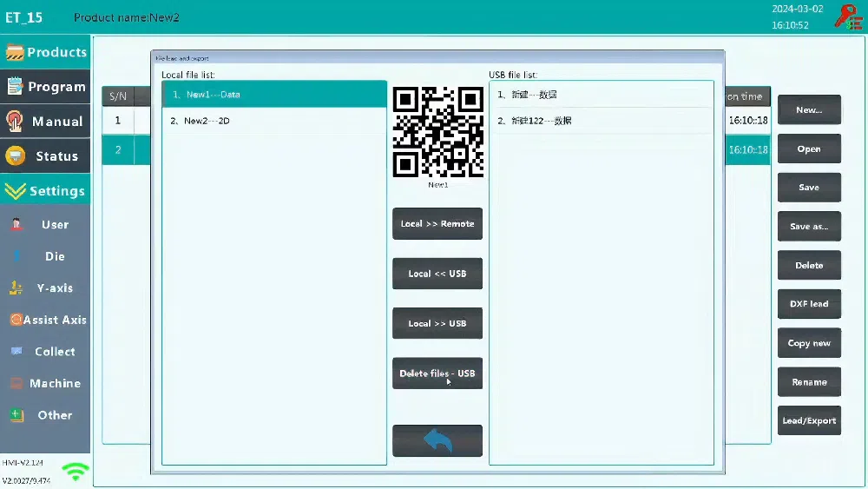The height and width of the screenshot is (489, 868).
Task: Click the Manual hand icon
Action: [15, 122]
